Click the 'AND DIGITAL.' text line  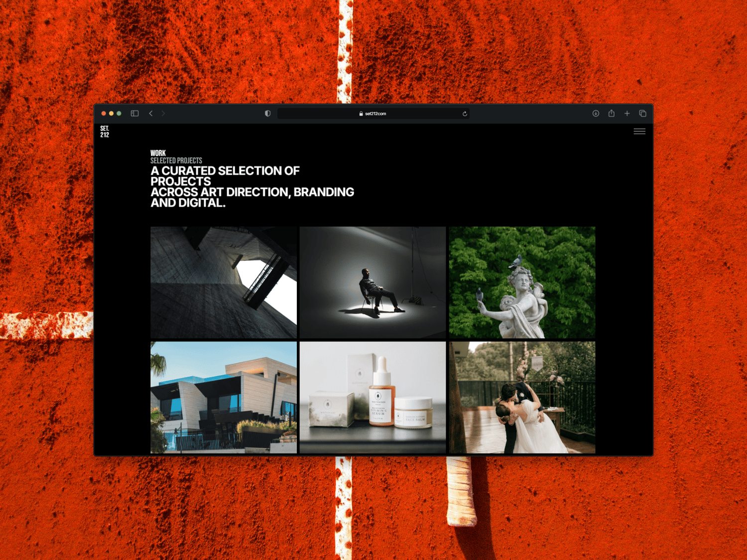(188, 203)
